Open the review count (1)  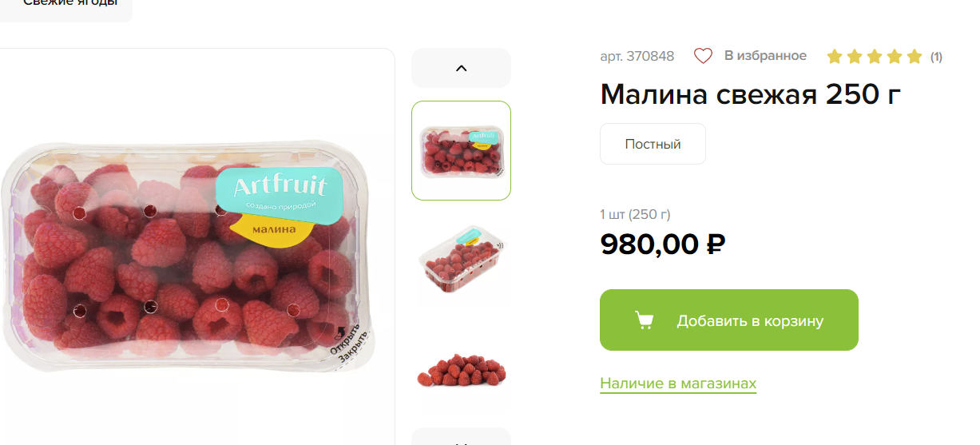click(x=936, y=57)
